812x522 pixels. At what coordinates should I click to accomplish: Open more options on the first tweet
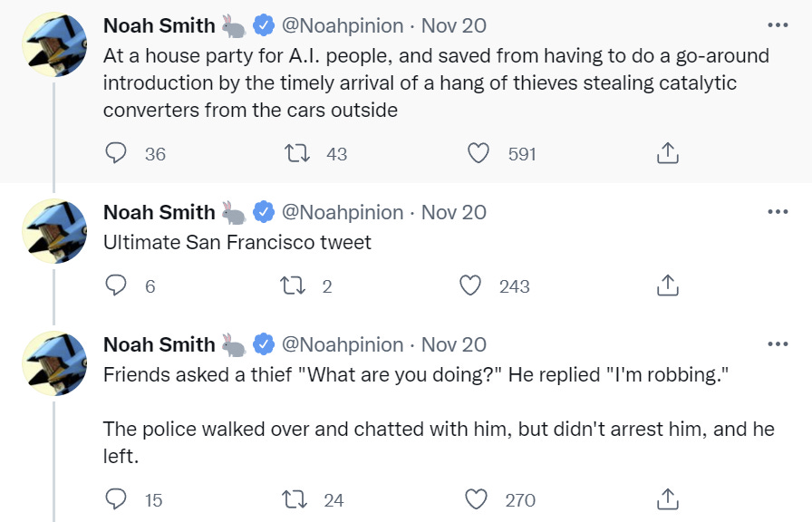tap(778, 25)
